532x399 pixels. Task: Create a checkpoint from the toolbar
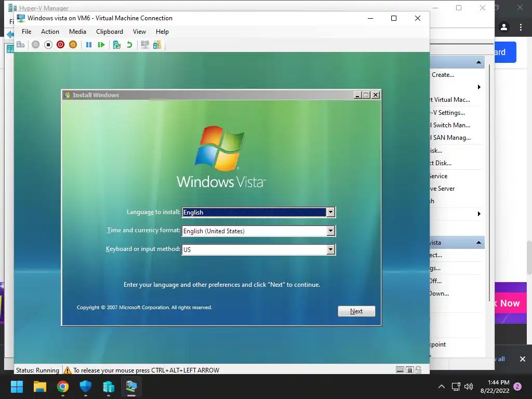click(117, 45)
